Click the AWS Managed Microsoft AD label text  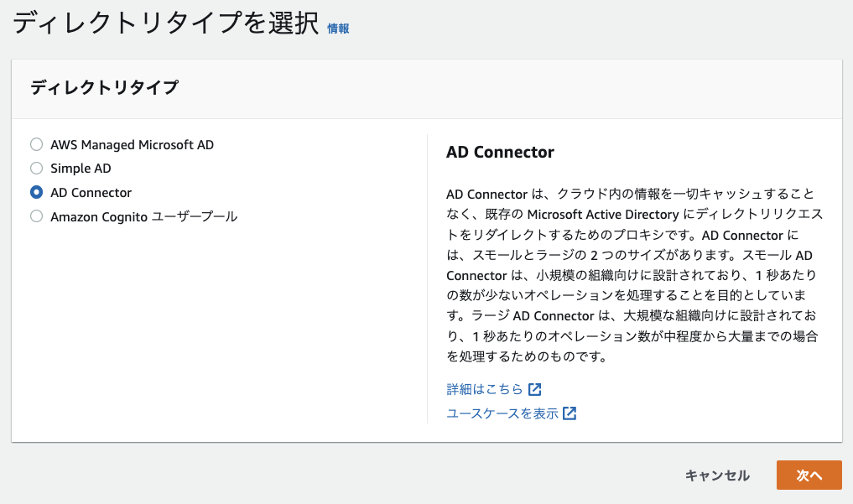tap(133, 144)
